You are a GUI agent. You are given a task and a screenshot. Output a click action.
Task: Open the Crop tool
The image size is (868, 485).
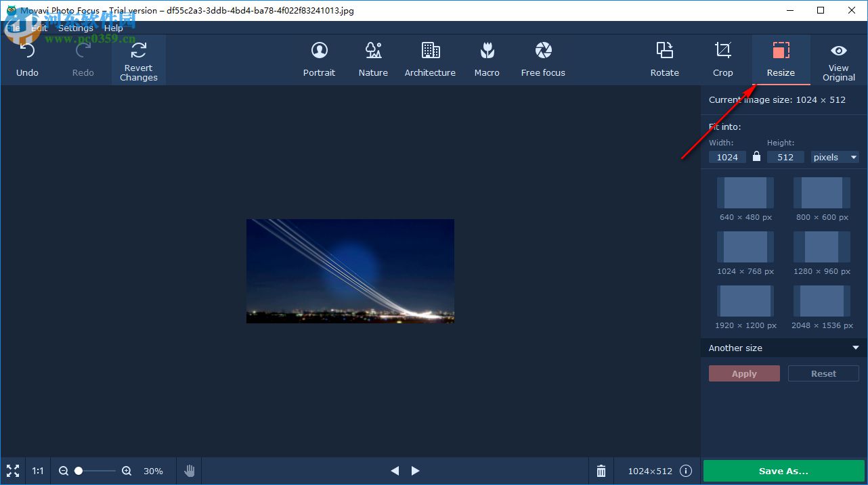[x=722, y=60]
